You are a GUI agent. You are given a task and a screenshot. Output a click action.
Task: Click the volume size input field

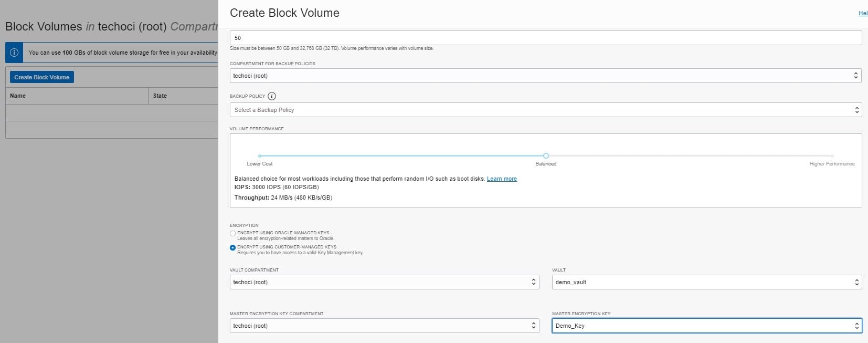pyautogui.click(x=545, y=38)
